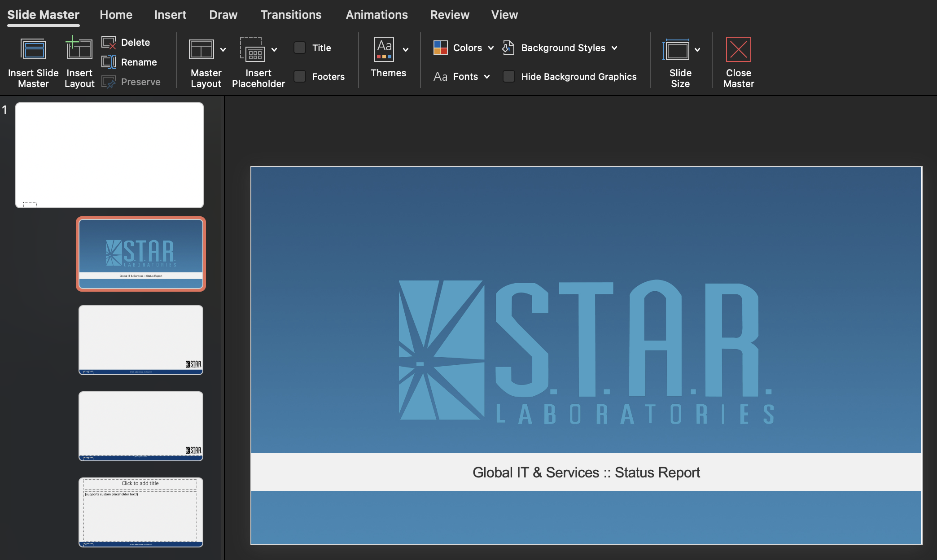Click the Master Layout icon
The height and width of the screenshot is (560, 937).
tap(201, 49)
